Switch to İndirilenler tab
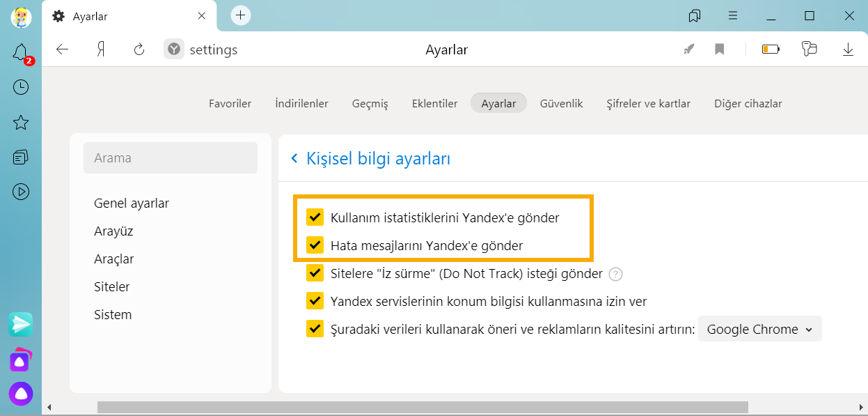Image resolution: width=868 pixels, height=416 pixels. click(301, 103)
